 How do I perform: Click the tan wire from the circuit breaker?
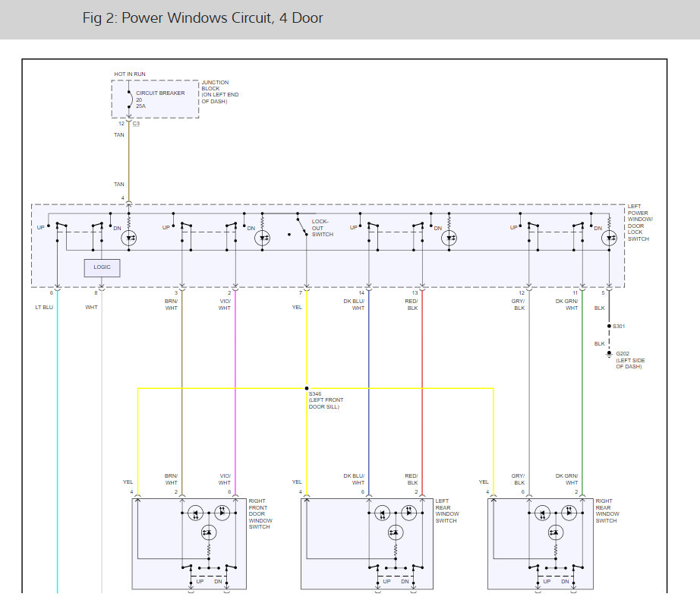click(x=129, y=161)
